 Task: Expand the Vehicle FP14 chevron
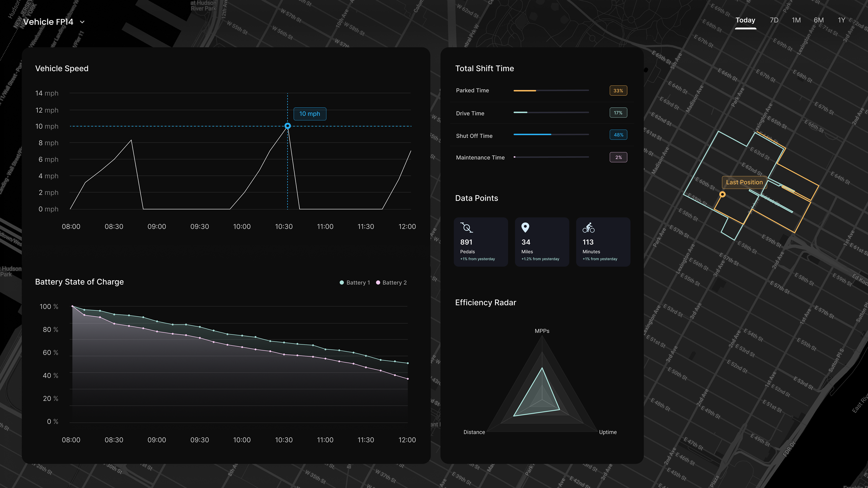pos(82,22)
